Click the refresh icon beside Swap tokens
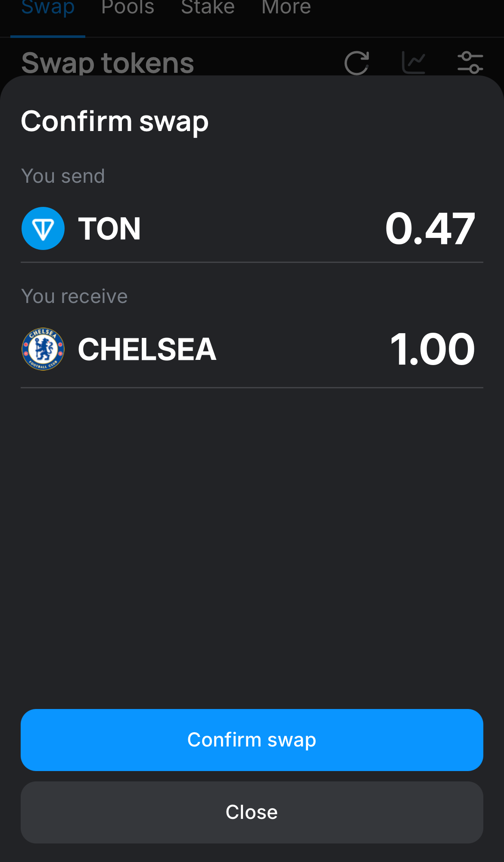Image resolution: width=504 pixels, height=862 pixels. tap(357, 63)
